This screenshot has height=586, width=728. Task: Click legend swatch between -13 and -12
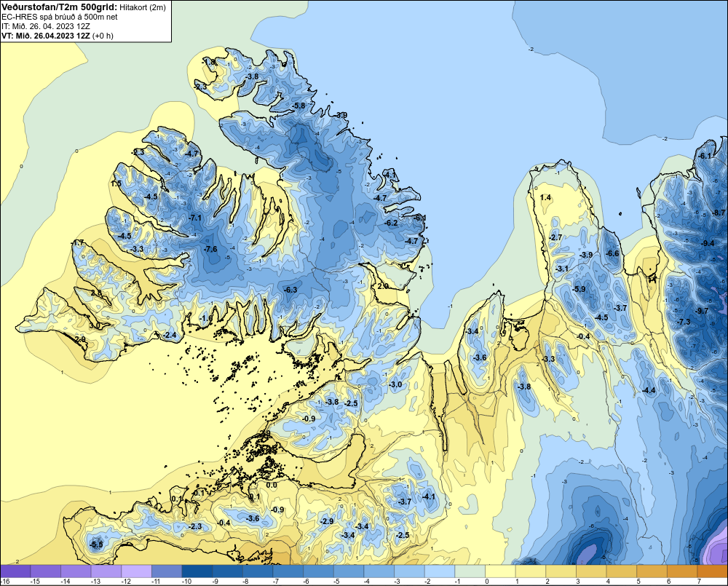[x=106, y=571]
